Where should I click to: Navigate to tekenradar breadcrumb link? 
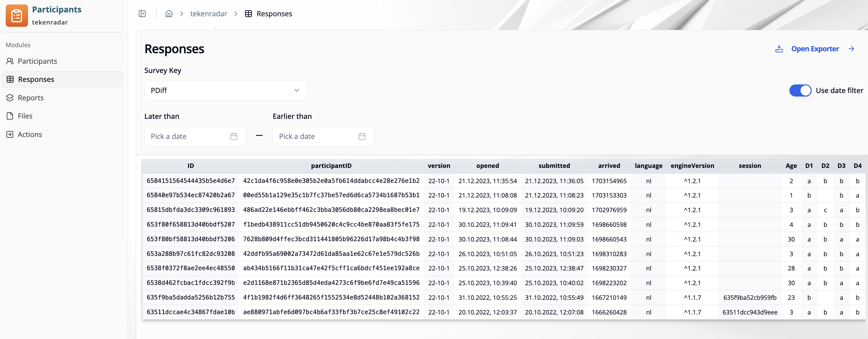(x=208, y=14)
